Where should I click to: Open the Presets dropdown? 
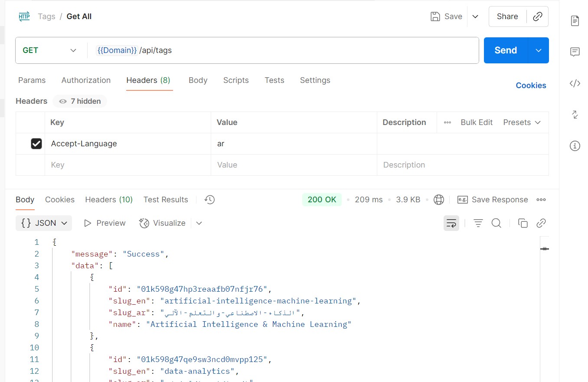pyautogui.click(x=522, y=122)
